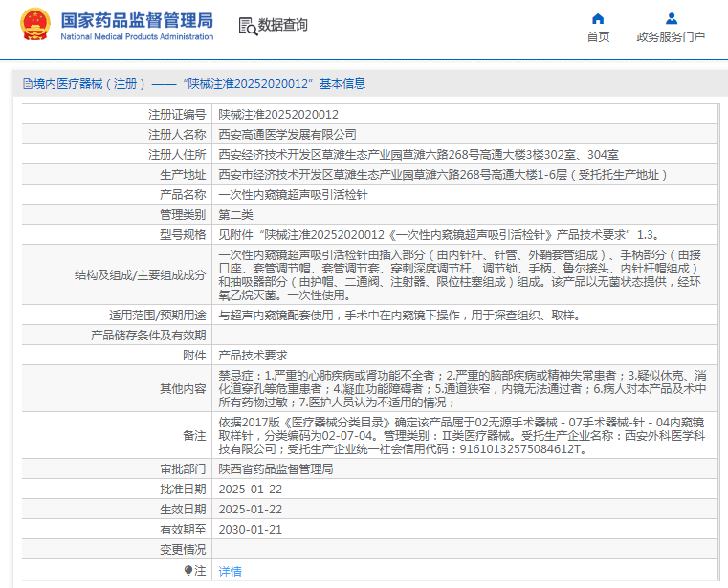Click the 型号规格 specification value
728x588 pixels.
click(439, 235)
